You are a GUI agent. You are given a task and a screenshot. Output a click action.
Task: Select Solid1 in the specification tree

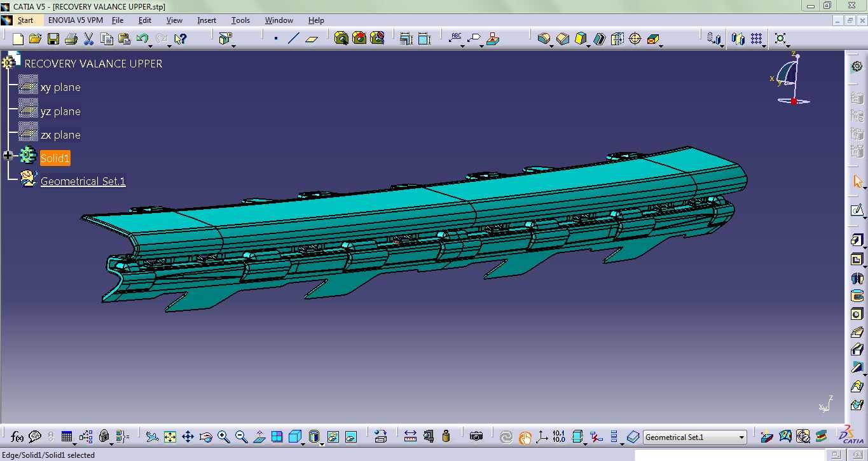pyautogui.click(x=55, y=158)
